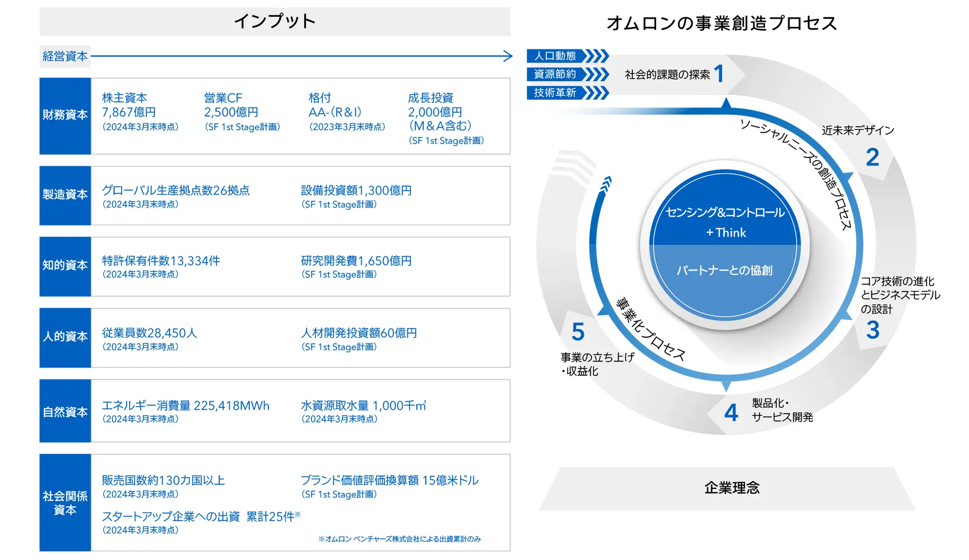Click the 経営資本 label
Image resolution: width=969 pixels, height=560 pixels.
[x=65, y=56]
